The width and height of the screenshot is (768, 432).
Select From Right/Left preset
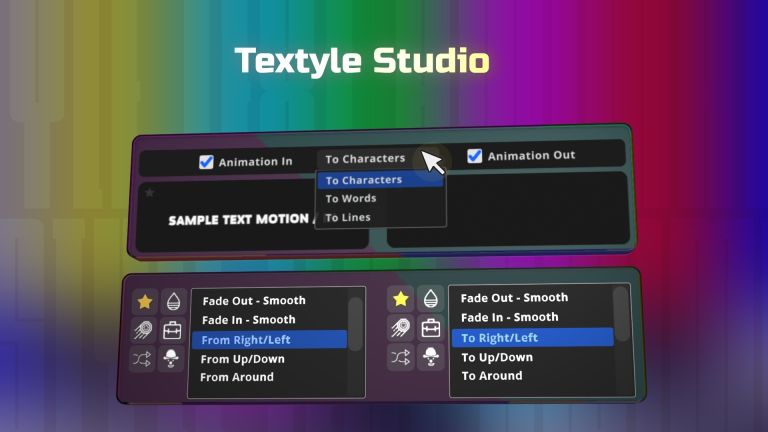click(269, 339)
